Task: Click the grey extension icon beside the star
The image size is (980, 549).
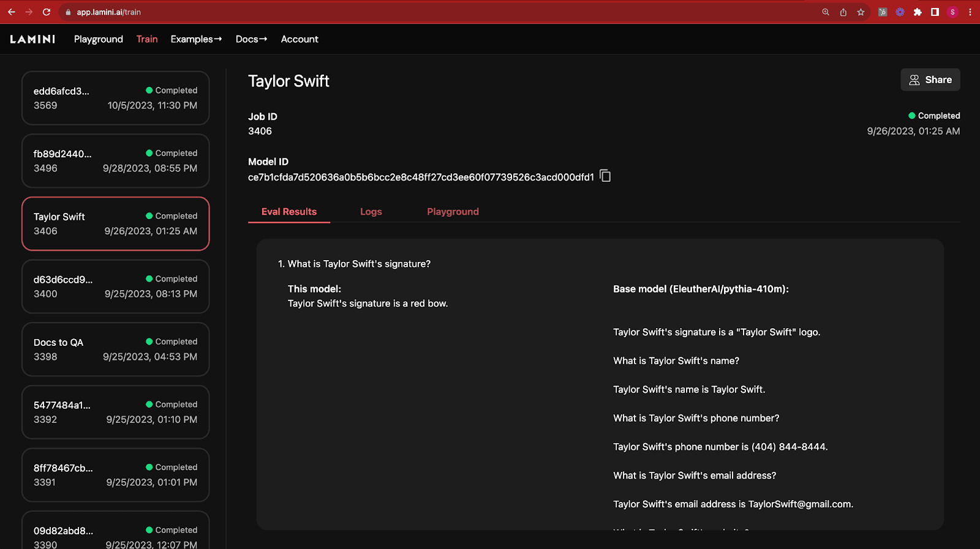Action: (x=883, y=12)
